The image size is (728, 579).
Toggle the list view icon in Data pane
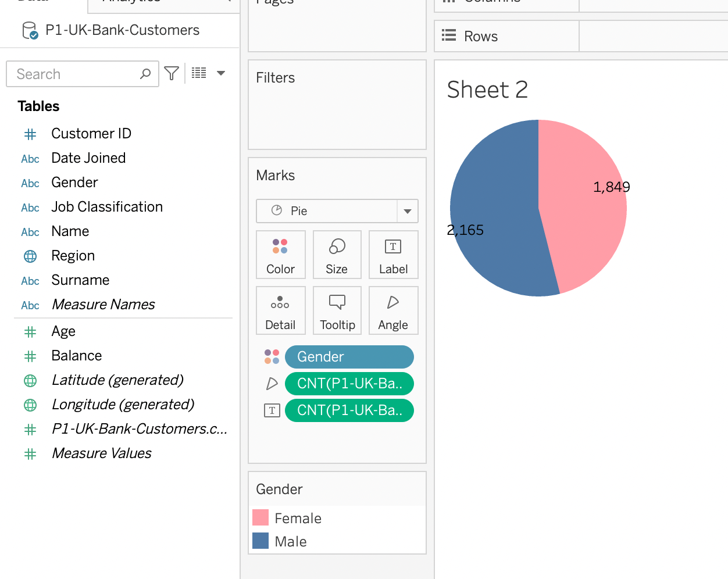click(199, 73)
